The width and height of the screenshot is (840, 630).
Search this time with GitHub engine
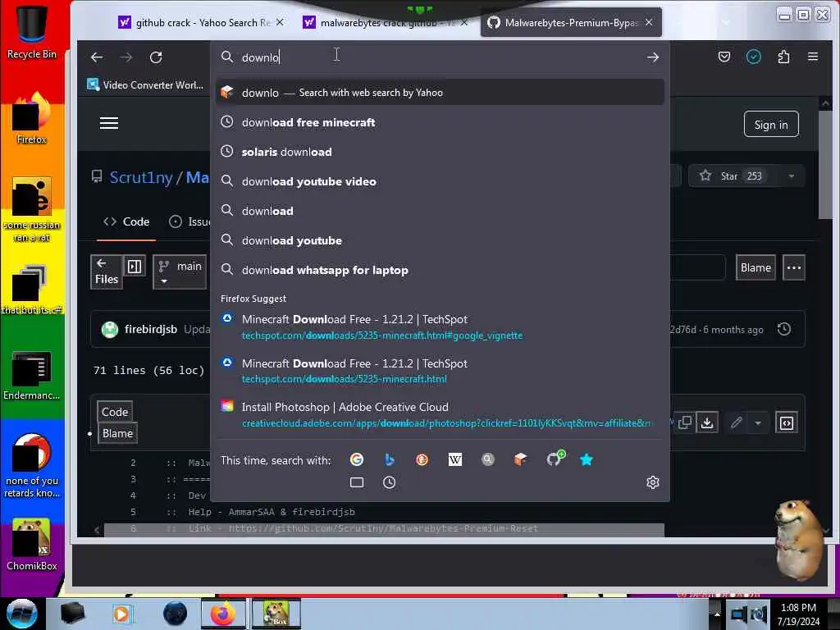[x=554, y=459]
